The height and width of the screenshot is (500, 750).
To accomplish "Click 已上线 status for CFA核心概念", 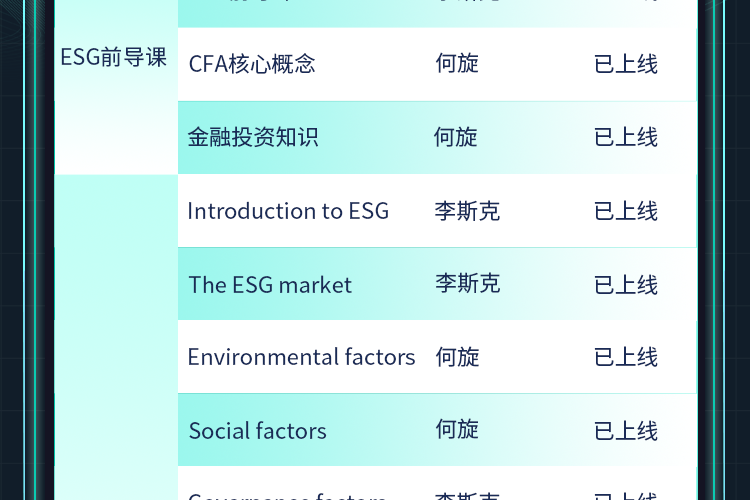I will tap(626, 64).
